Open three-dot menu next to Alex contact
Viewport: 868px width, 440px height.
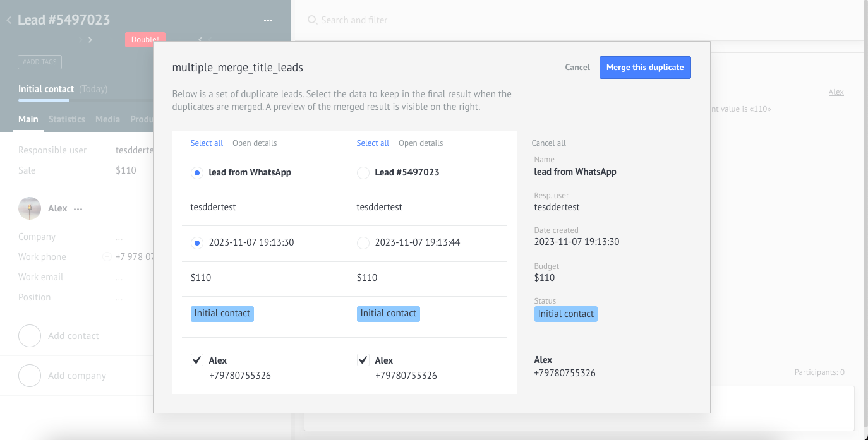click(x=78, y=209)
